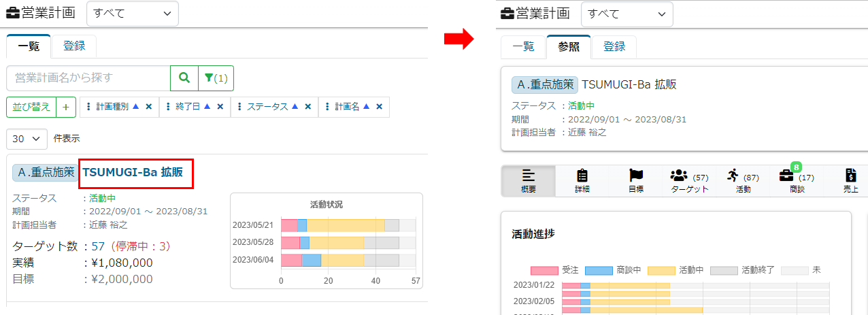Switch to the right 登録 tab

(614, 46)
